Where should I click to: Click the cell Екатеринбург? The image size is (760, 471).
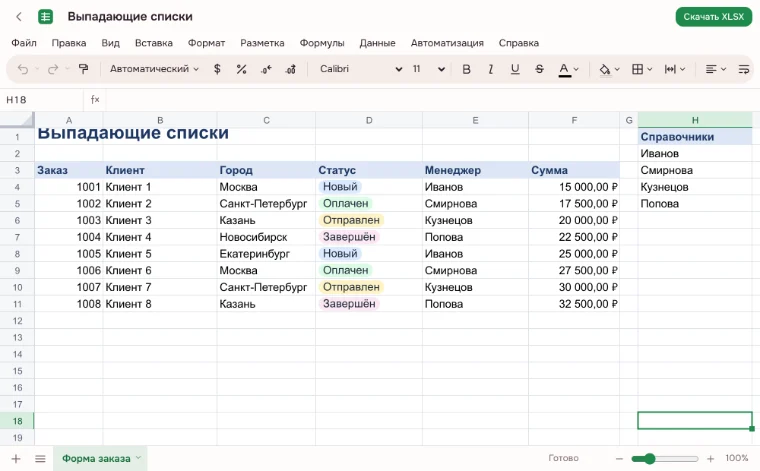[x=266, y=254]
